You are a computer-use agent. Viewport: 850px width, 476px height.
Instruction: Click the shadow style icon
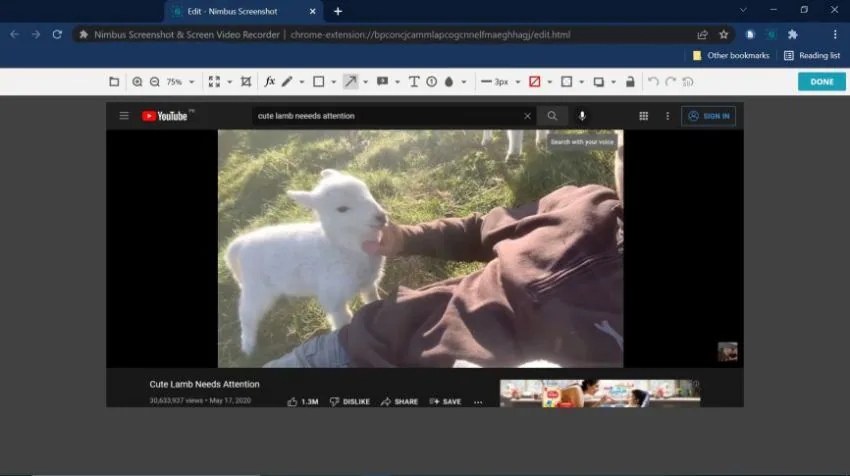pyautogui.click(x=598, y=82)
